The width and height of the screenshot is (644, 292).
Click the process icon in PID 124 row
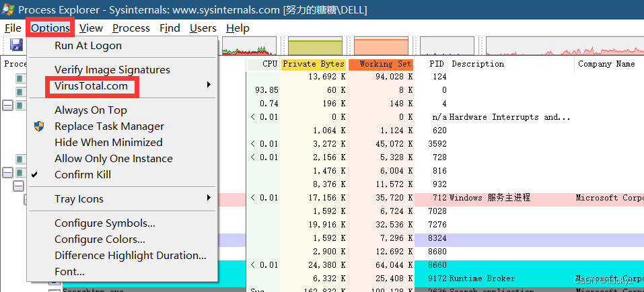[x=21, y=78]
